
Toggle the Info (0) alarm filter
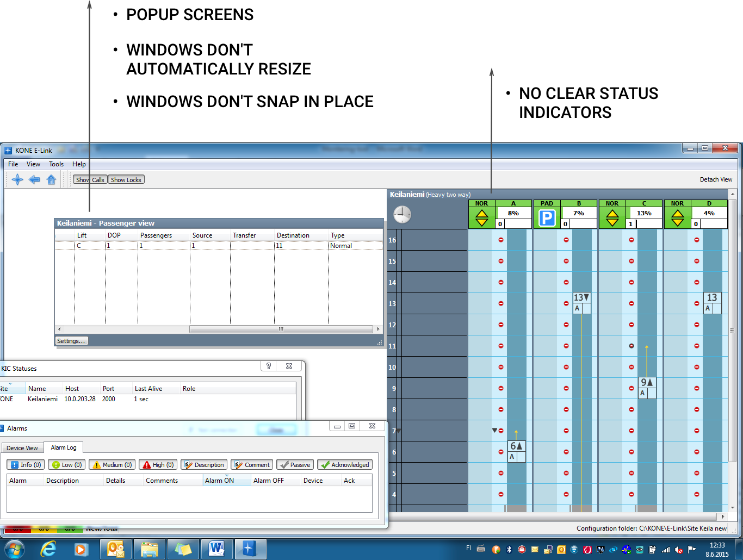tap(26, 465)
